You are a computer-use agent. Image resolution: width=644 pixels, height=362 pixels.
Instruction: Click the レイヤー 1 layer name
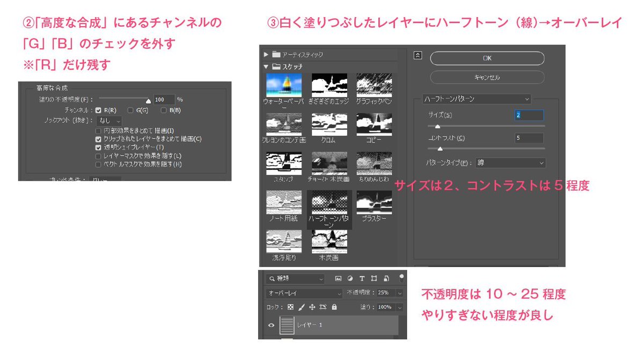pos(310,326)
